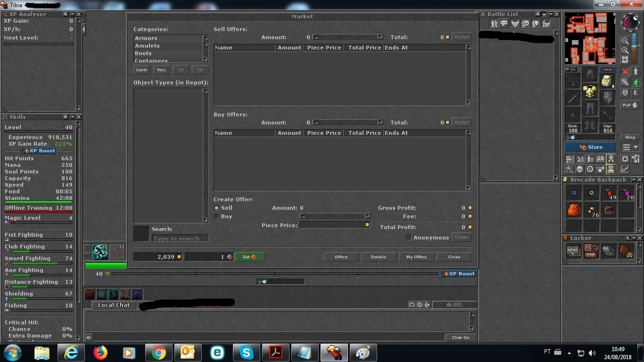Expand Categories list with down arrow

click(x=206, y=59)
